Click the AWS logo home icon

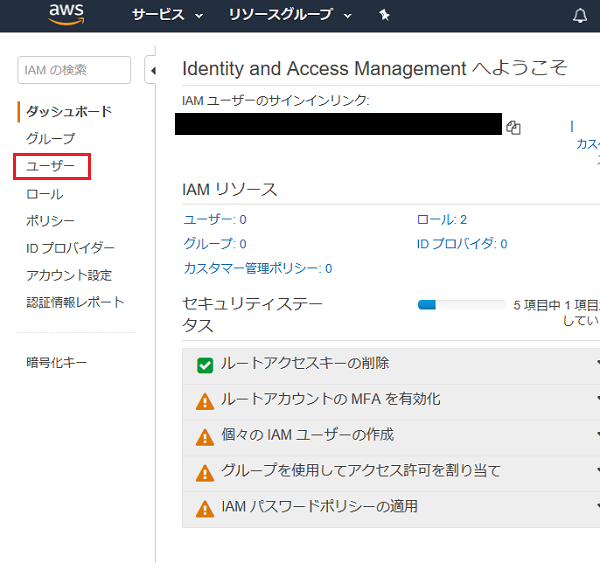point(67,14)
